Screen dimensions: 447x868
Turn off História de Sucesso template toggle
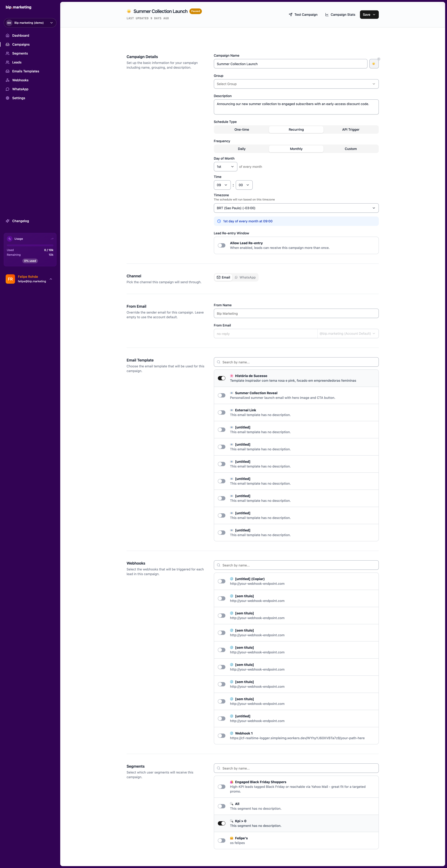coord(222,378)
